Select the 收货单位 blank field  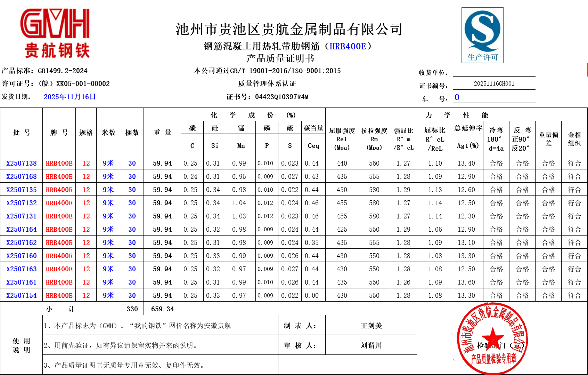(493, 72)
